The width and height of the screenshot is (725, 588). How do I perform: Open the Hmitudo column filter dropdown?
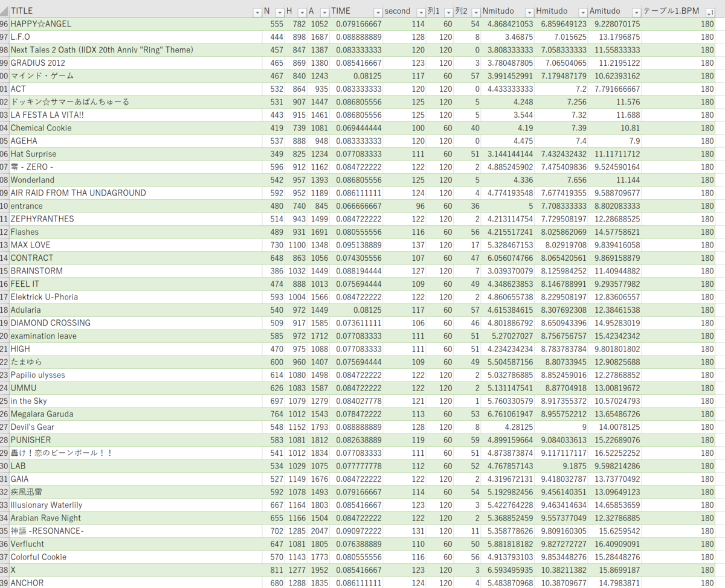pyautogui.click(x=582, y=11)
